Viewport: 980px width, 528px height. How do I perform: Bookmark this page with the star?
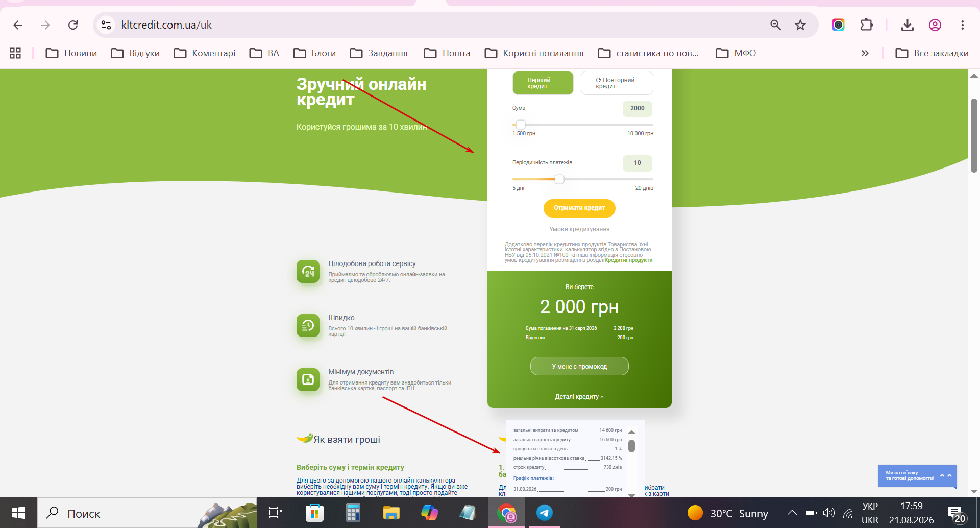[x=800, y=25]
